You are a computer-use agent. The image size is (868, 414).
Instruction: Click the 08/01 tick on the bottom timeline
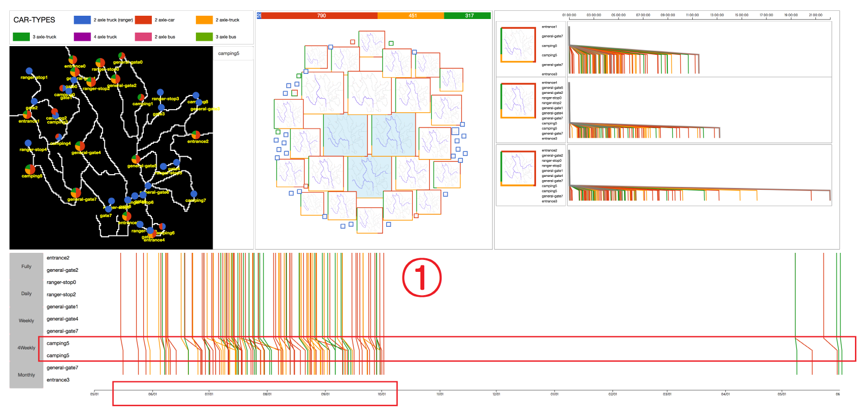267,394
